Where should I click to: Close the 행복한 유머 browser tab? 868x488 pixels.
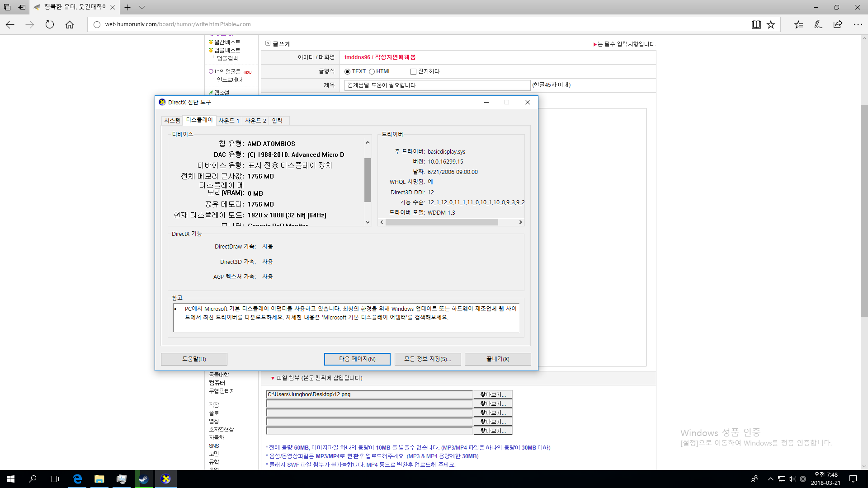pyautogui.click(x=112, y=7)
